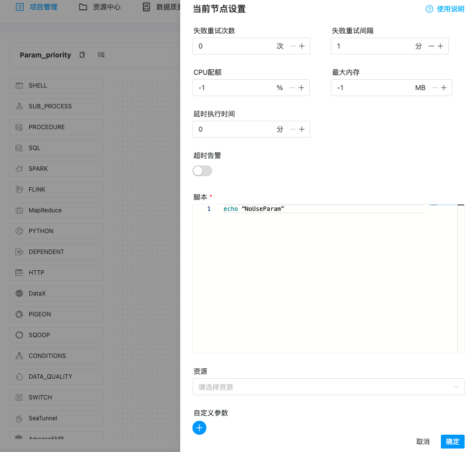Select the DataX task icon
This screenshot has height=452, width=476.
click(x=19, y=294)
